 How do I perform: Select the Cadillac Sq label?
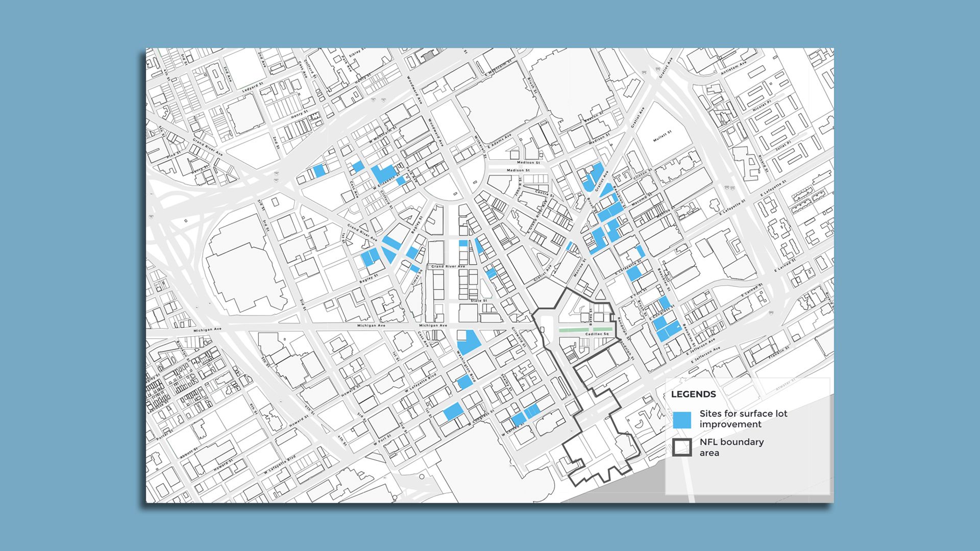pos(596,334)
